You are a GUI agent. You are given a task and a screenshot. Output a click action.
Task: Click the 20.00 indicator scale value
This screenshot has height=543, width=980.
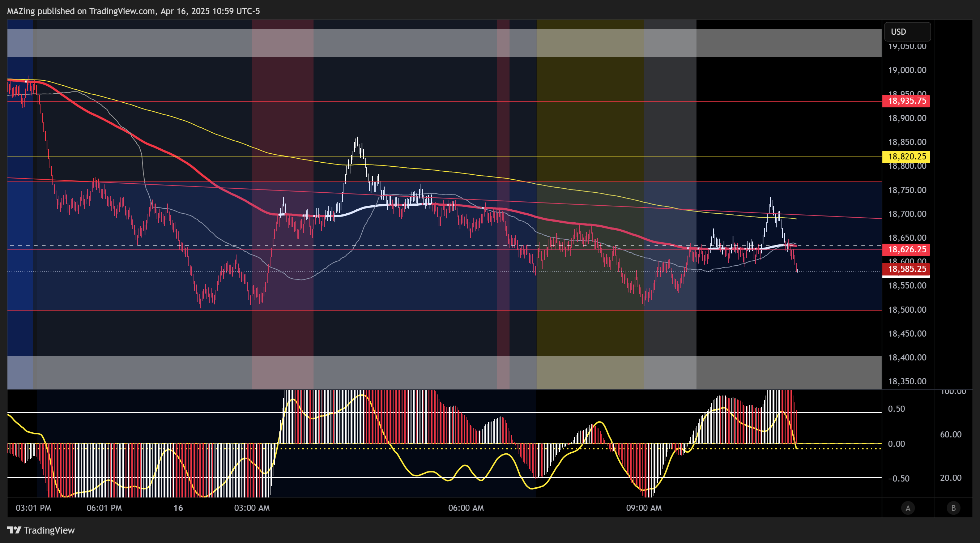point(951,478)
